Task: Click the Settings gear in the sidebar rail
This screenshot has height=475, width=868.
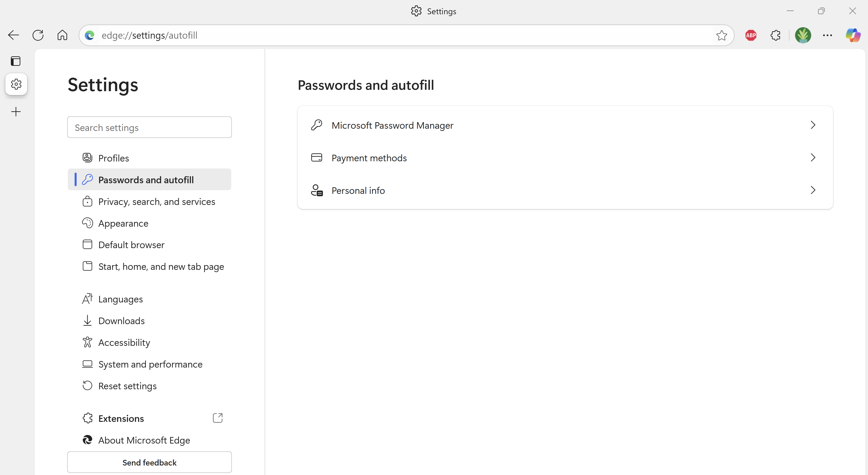Action: point(16,84)
